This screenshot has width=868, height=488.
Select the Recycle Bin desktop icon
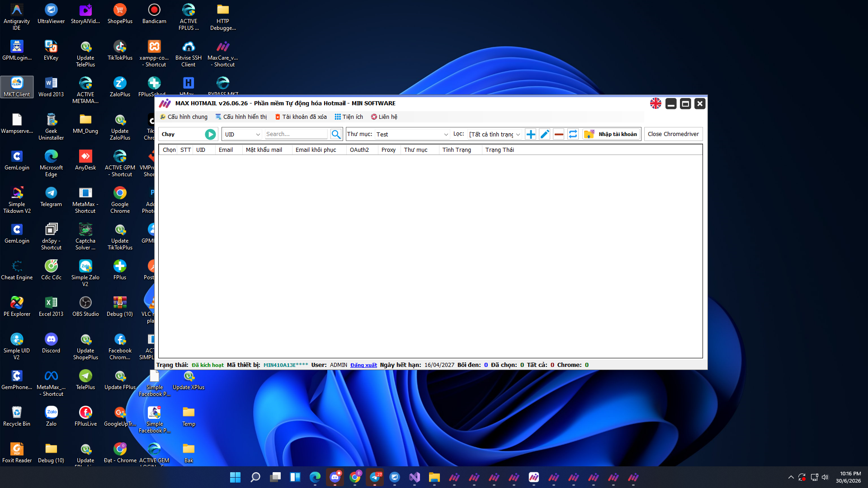[x=17, y=416]
